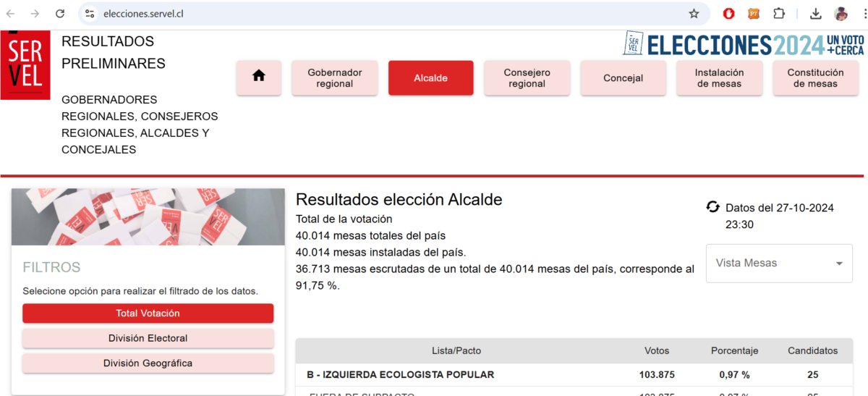Click the refresh data icon
Image resolution: width=868 pixels, height=396 pixels.
(712, 208)
